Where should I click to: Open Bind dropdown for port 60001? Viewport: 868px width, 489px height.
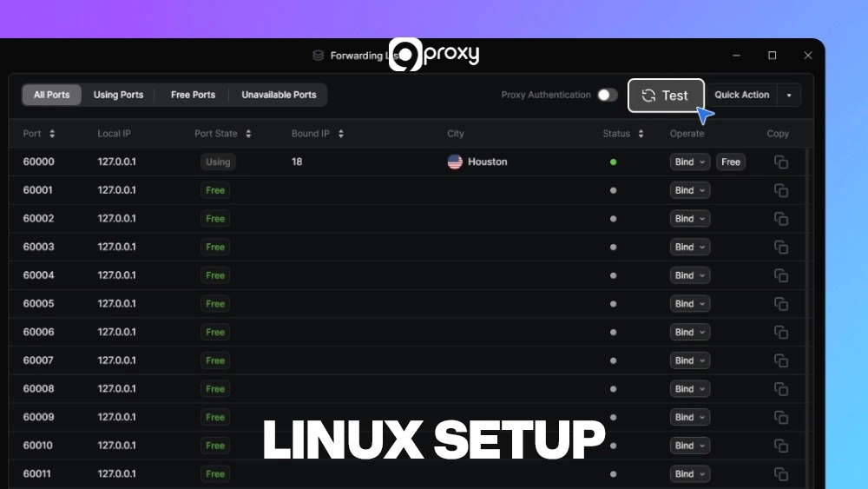point(690,190)
